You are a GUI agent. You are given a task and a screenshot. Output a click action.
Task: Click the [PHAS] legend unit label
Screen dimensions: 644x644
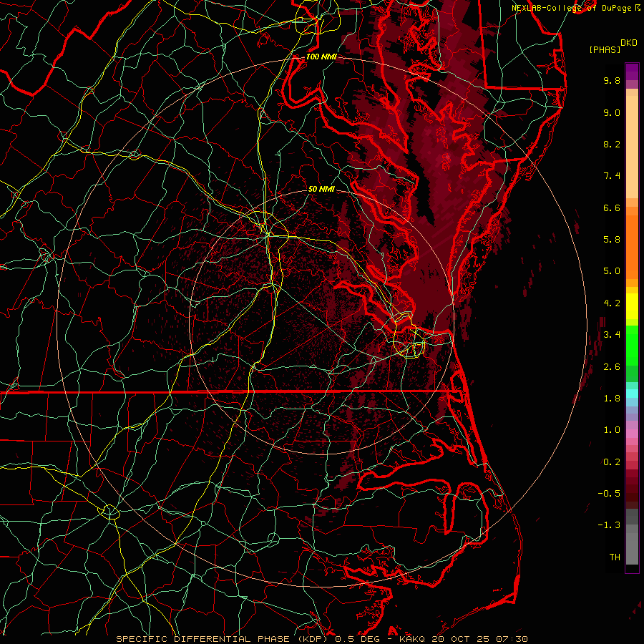[605, 49]
